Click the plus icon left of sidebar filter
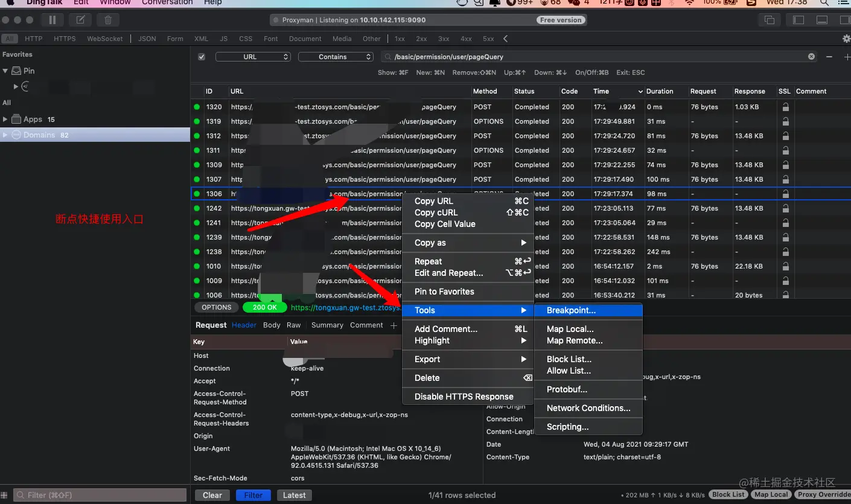851x504 pixels. click(x=5, y=495)
